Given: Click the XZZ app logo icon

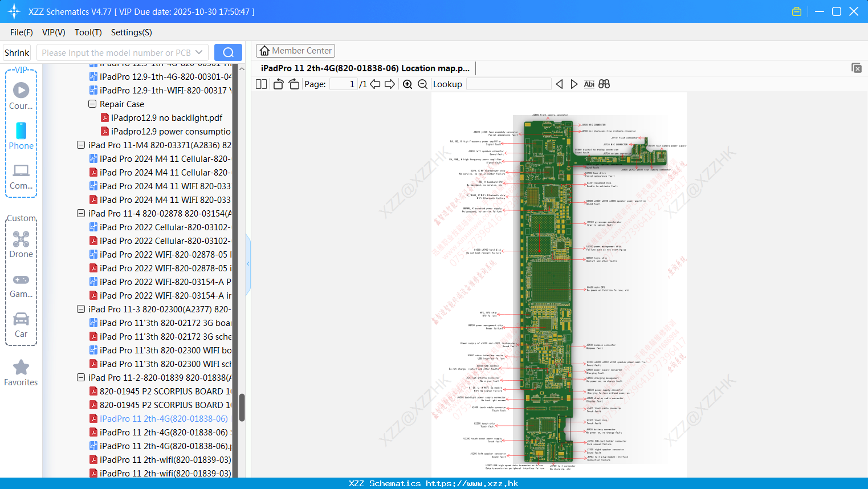Looking at the screenshot, I should [x=14, y=11].
